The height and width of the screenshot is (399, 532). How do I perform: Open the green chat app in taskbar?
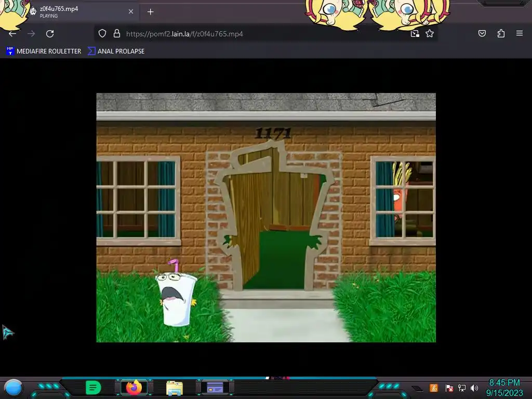point(94,388)
